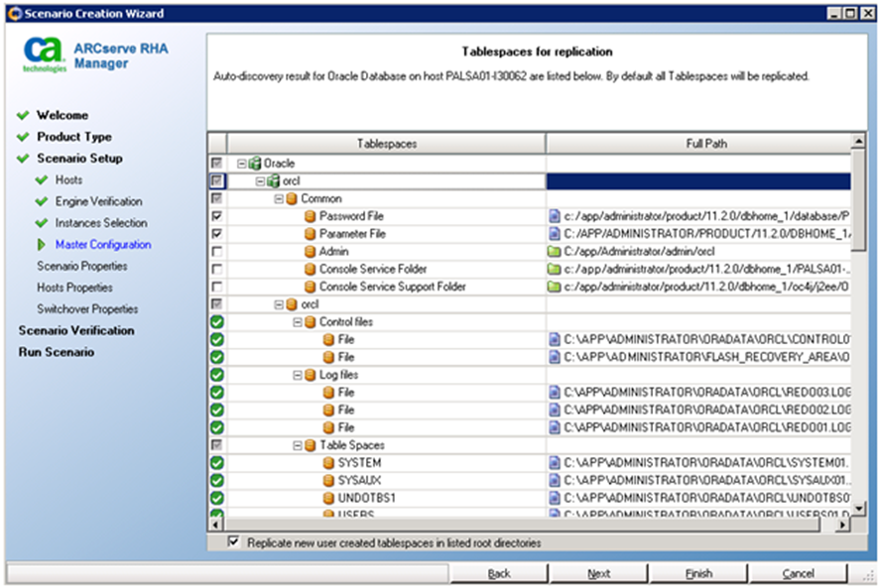This screenshot has height=588, width=880.
Task: Click the Admin tablespace icon
Action: coord(310,251)
